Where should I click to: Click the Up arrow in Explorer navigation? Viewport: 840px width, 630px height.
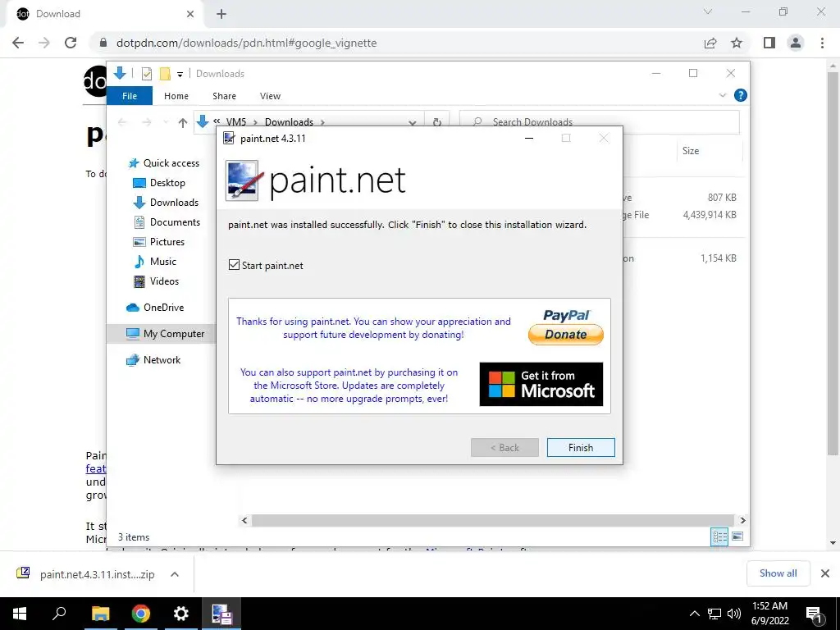tap(183, 123)
